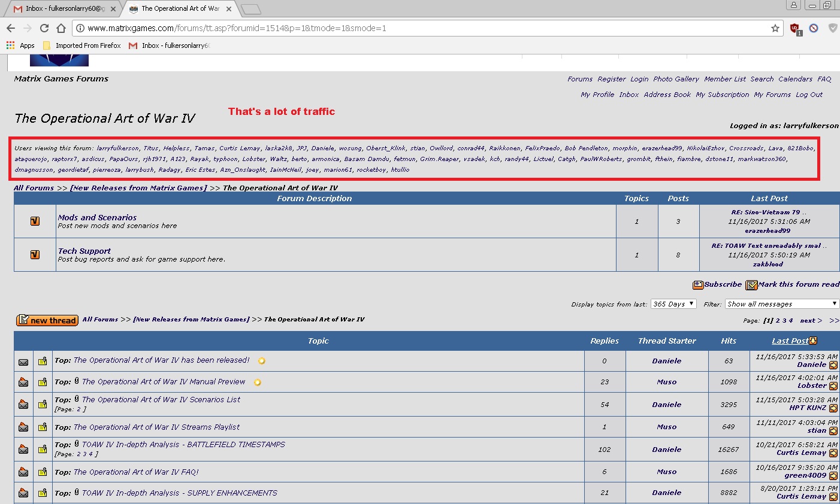Click the grey shield extension icon
This screenshot has height=504, width=840.
coord(833,28)
